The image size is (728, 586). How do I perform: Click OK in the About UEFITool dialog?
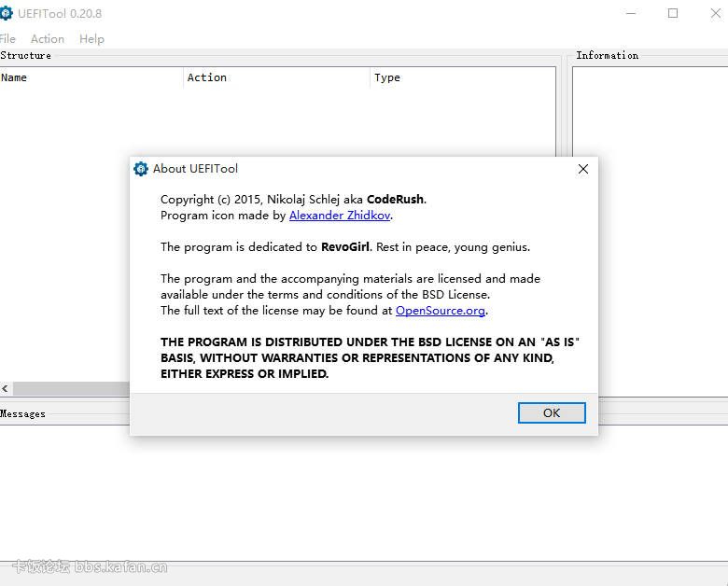[551, 412]
